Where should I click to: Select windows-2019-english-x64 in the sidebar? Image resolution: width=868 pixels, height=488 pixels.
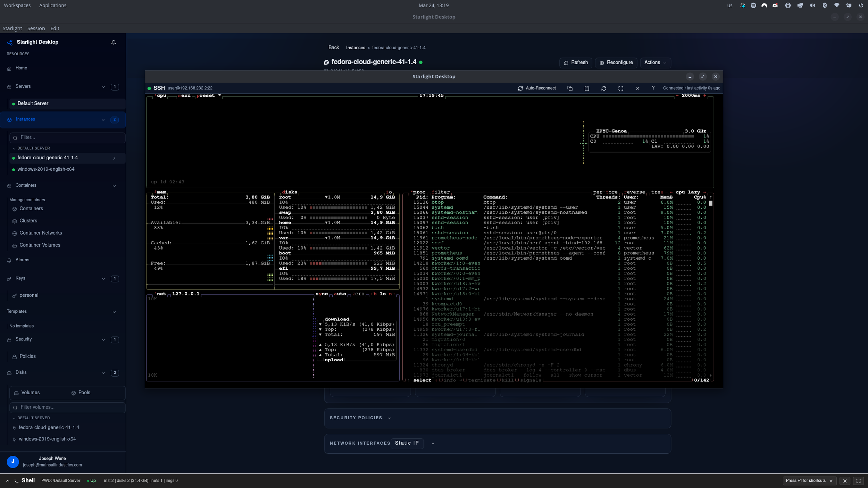click(x=46, y=169)
